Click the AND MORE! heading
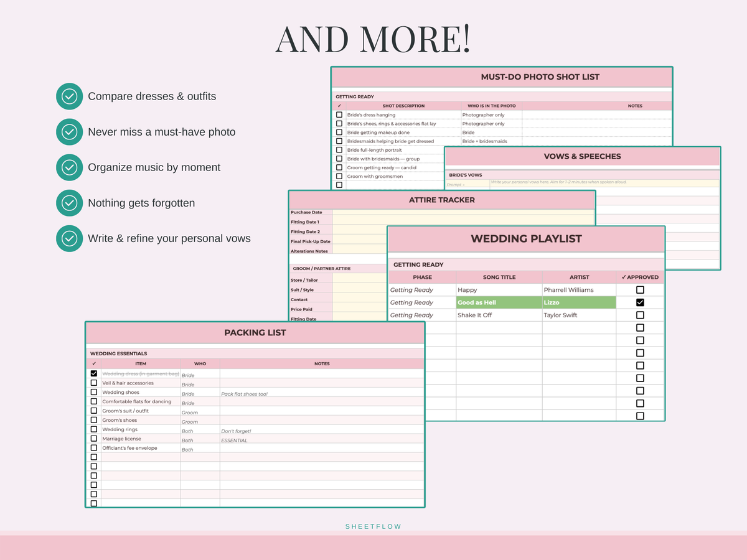Viewport: 747px width, 560px height. pos(373,39)
